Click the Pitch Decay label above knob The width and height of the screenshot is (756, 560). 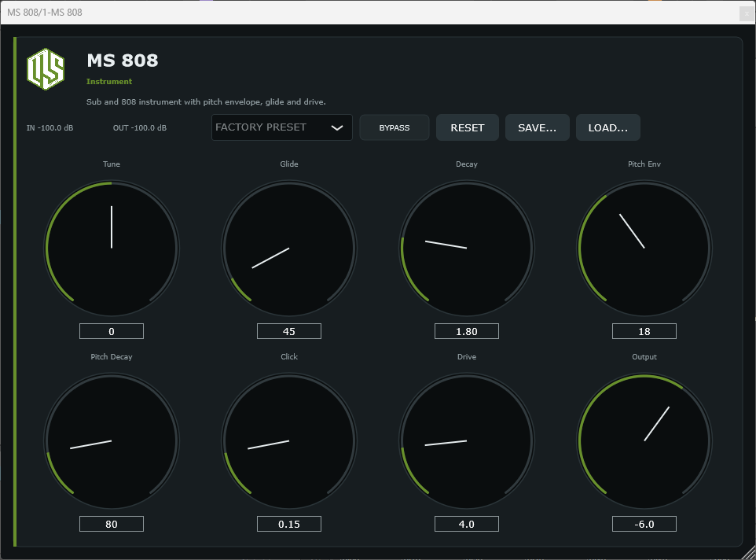[x=112, y=357]
